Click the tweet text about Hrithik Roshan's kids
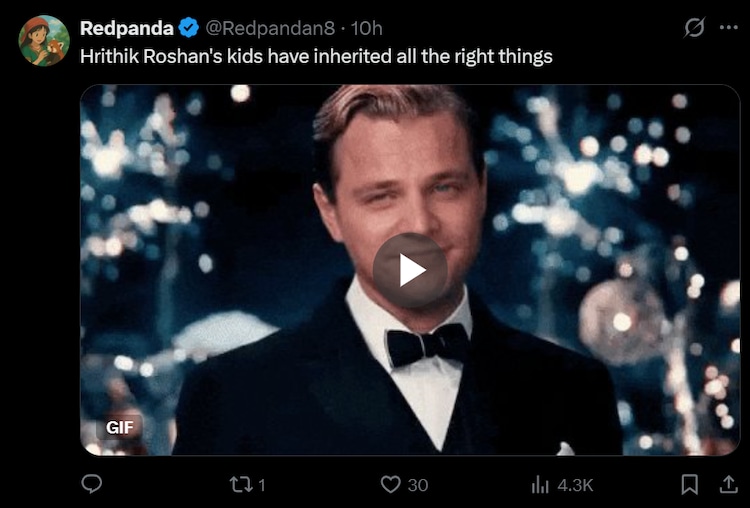750x508 pixels. [x=316, y=56]
